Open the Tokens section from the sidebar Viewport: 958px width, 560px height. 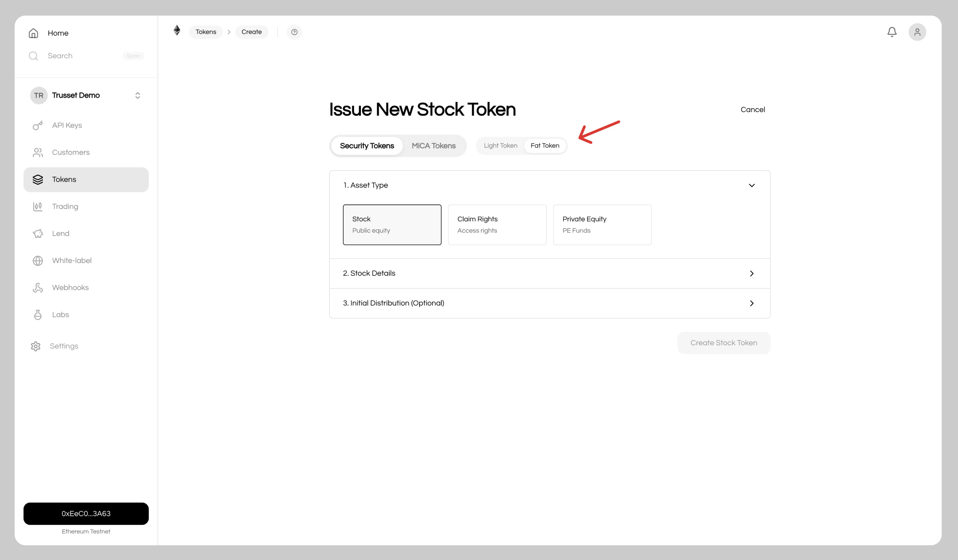coord(64,179)
